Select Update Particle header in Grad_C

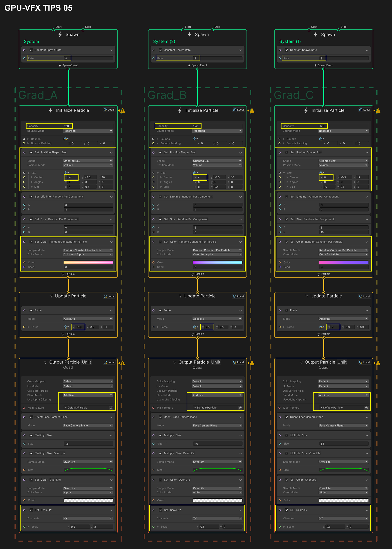[x=326, y=296]
